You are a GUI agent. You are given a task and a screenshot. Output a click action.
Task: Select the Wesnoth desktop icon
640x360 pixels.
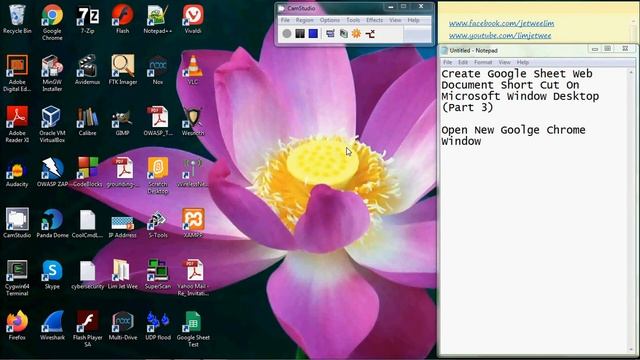tap(193, 121)
